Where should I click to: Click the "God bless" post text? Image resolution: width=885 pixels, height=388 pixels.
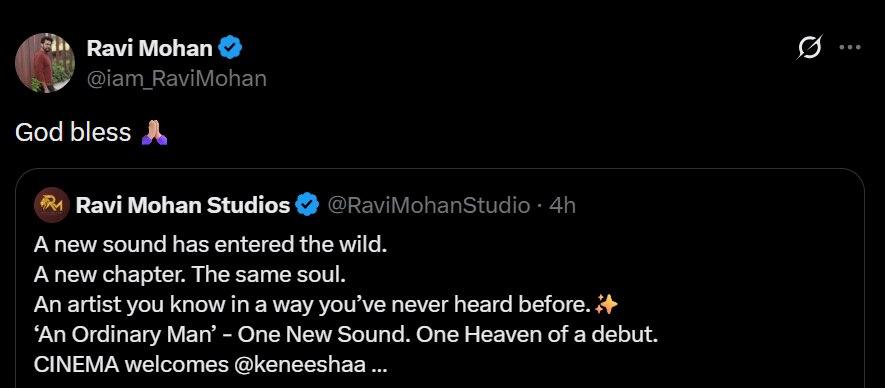(x=73, y=133)
